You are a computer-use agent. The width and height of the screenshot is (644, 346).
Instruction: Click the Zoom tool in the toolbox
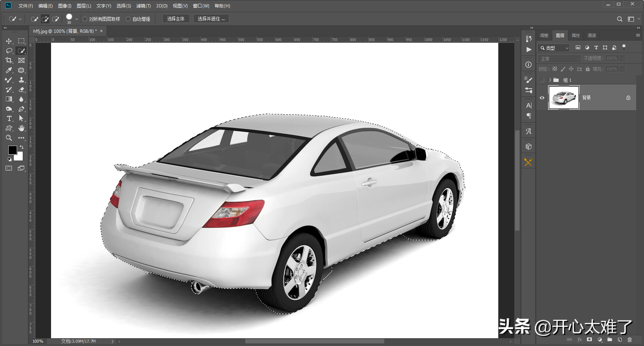[9, 138]
